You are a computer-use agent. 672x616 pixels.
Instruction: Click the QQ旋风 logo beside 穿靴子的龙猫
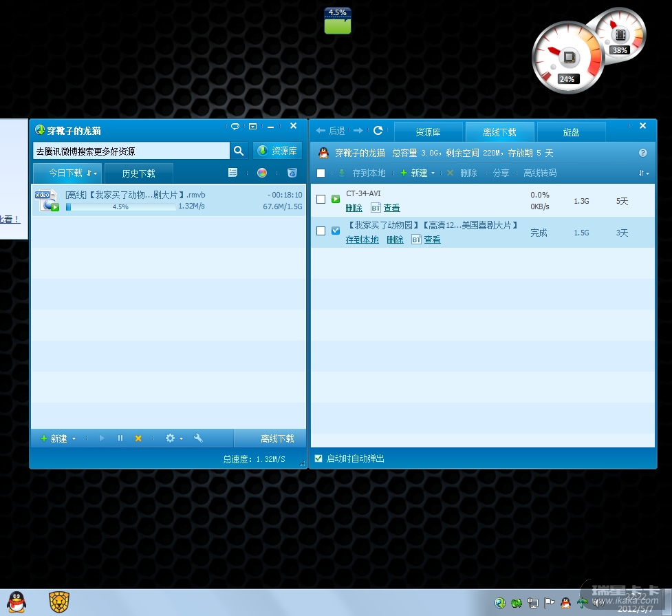39,129
